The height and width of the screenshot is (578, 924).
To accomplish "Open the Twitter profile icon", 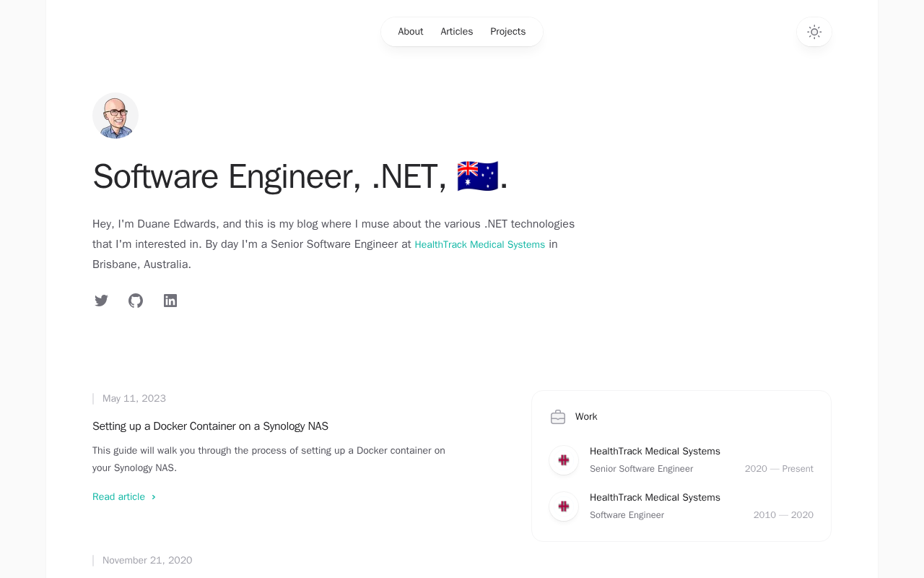I will point(101,301).
